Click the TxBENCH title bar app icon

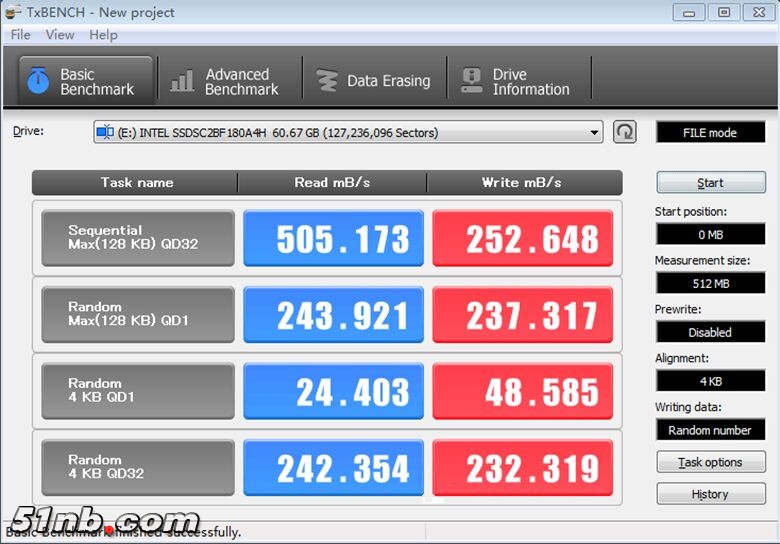point(12,12)
